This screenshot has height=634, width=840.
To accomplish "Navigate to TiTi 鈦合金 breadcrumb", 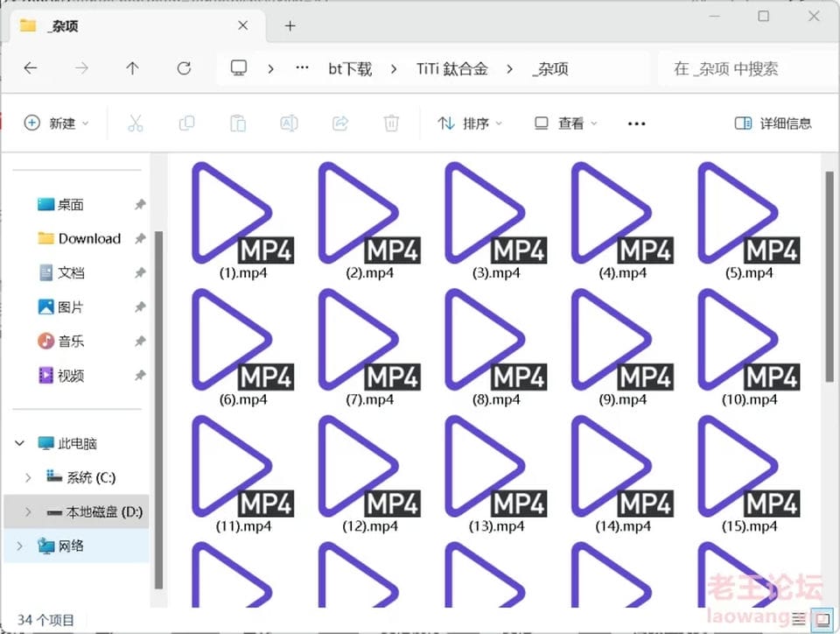I will tap(452, 68).
